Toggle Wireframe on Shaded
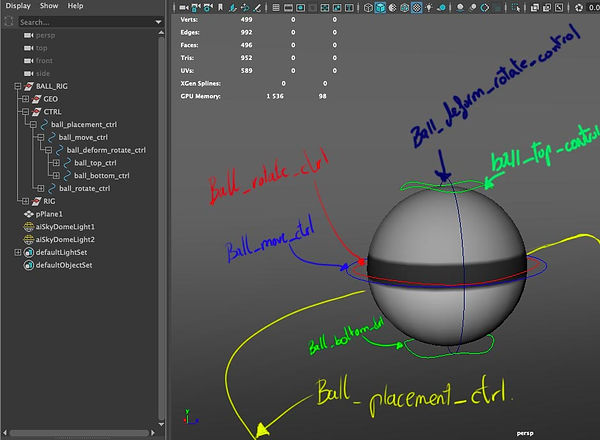The height and width of the screenshot is (440, 600). pos(404,7)
